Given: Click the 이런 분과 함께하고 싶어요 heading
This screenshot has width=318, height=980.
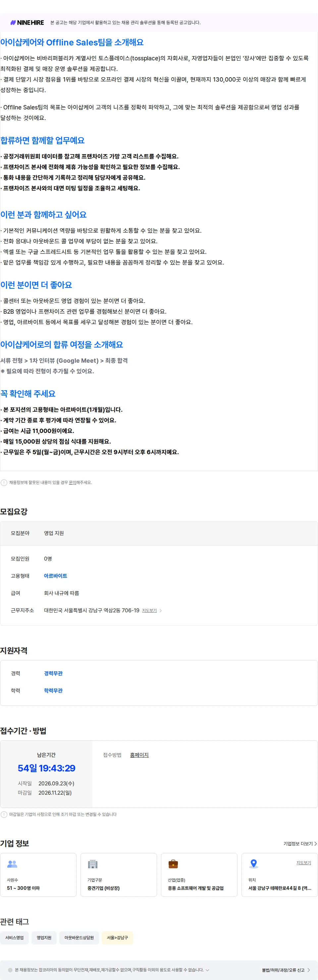Looking at the screenshot, I should (43, 214).
